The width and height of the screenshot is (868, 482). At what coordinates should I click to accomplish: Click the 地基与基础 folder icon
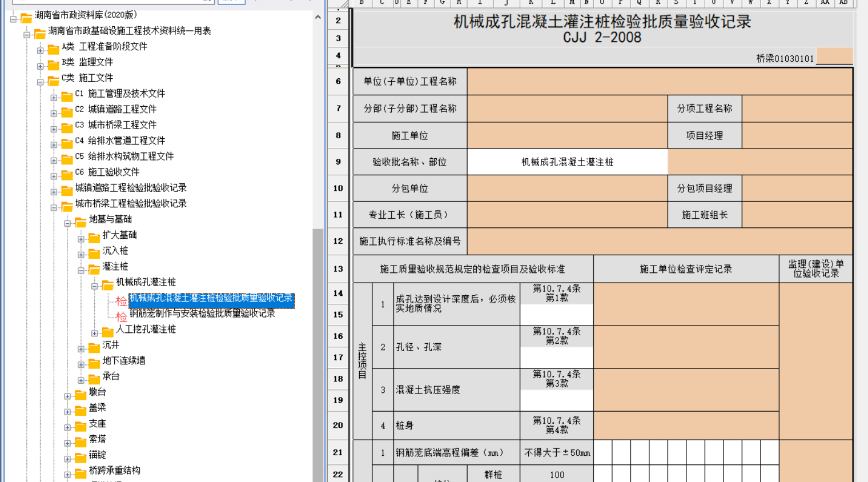(x=81, y=222)
